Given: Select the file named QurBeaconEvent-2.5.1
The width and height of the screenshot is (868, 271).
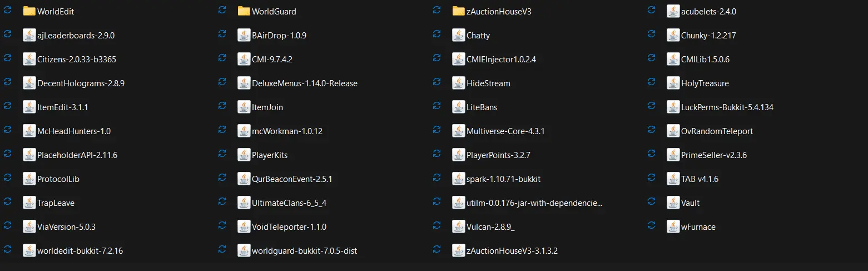Looking at the screenshot, I should (292, 179).
